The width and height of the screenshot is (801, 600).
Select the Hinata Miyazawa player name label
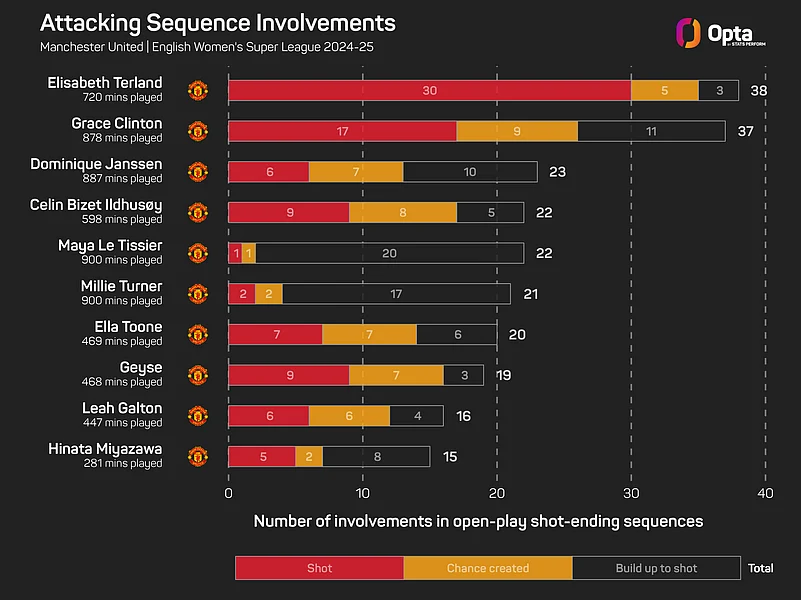point(105,449)
